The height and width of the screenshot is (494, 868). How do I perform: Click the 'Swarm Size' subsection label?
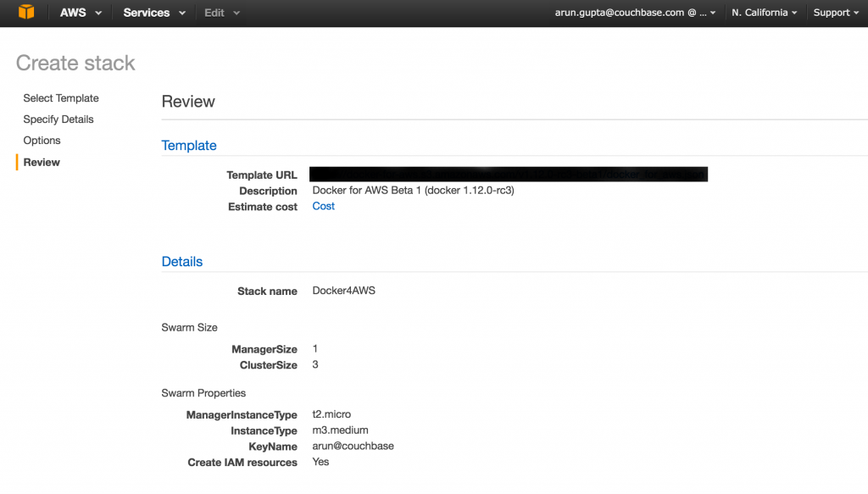coord(189,327)
